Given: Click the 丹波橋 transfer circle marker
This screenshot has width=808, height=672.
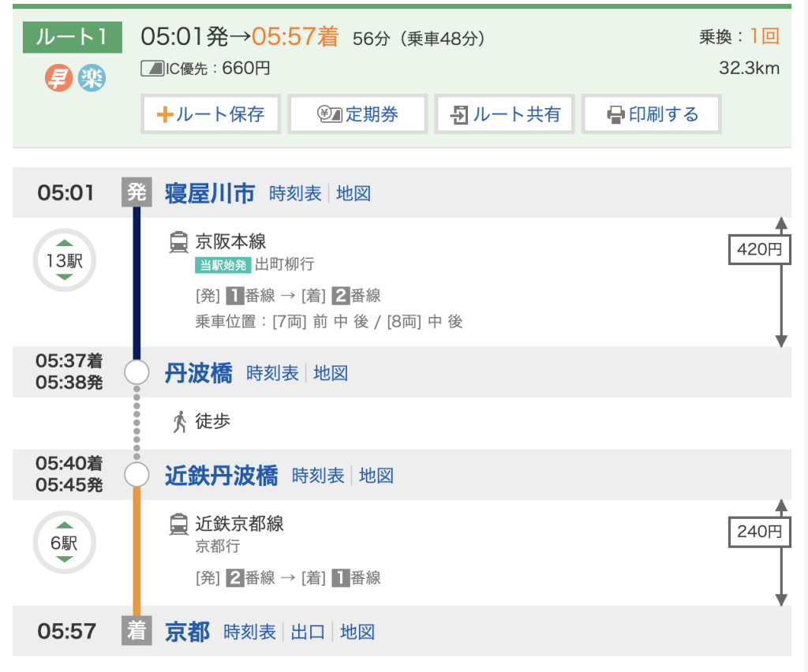Looking at the screenshot, I should click(x=137, y=372).
